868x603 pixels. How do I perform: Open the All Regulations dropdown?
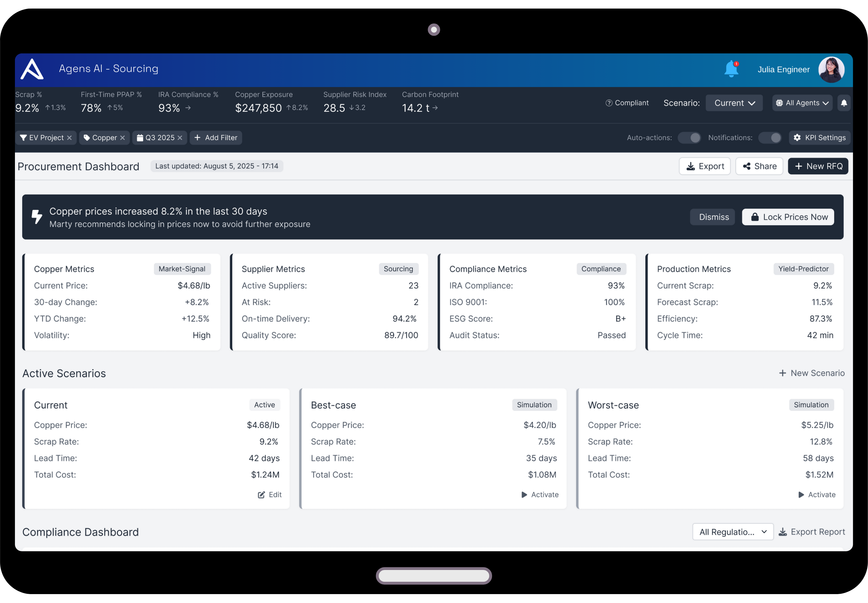(x=733, y=532)
